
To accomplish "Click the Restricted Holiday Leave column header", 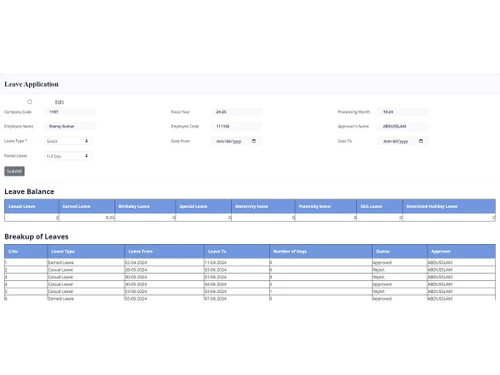I will pos(449,206).
